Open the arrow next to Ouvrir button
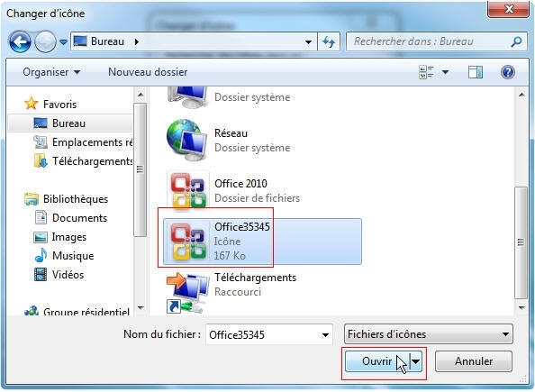This screenshot has height=392, width=535. click(x=416, y=361)
